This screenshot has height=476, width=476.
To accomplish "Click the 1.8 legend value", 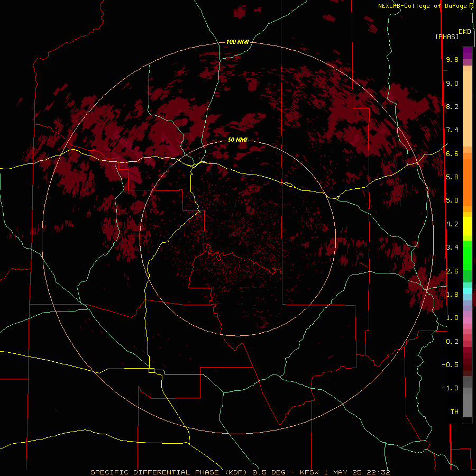I will pyautogui.click(x=452, y=295).
